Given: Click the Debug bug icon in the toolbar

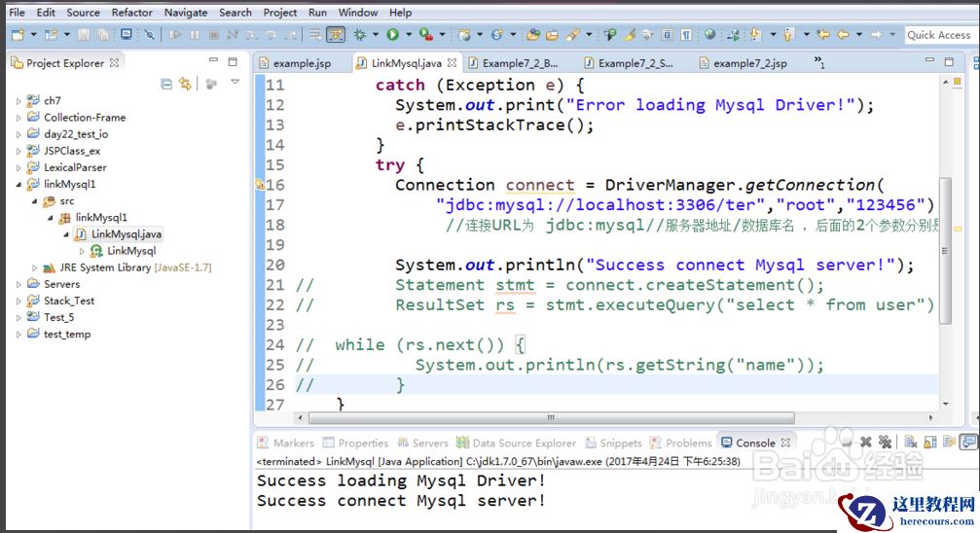Looking at the screenshot, I should click(360, 35).
